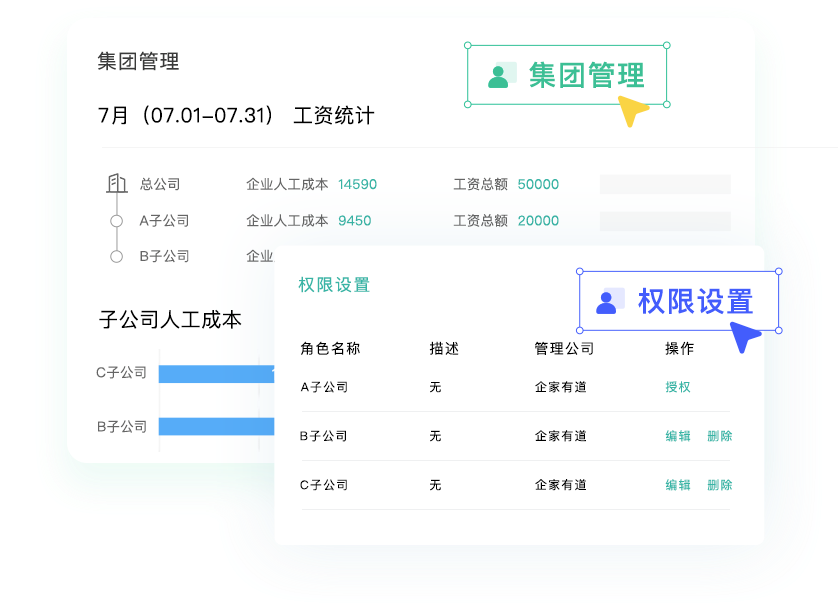
Task: Click the blue cursor arrow icon
Action: pos(744,338)
